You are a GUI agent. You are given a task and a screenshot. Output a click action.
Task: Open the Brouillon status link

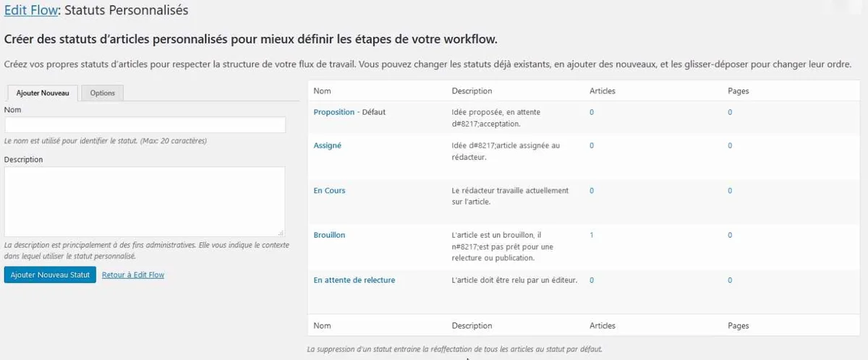click(329, 236)
